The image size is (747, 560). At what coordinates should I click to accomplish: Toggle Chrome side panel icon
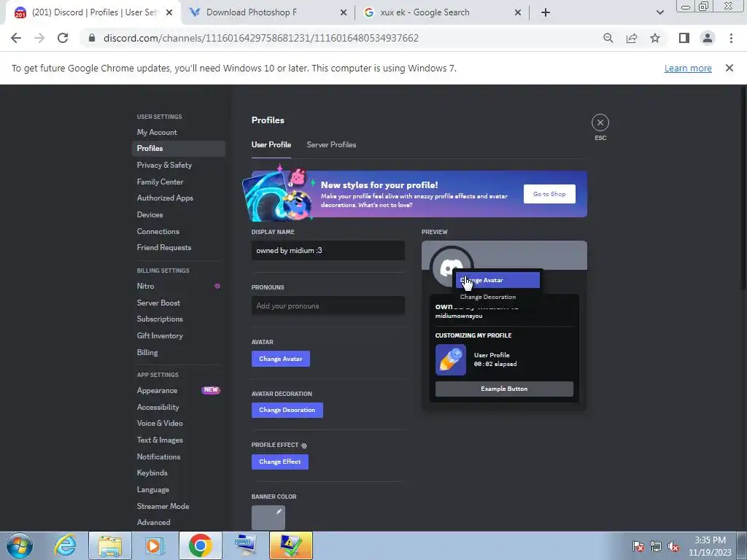coord(684,38)
